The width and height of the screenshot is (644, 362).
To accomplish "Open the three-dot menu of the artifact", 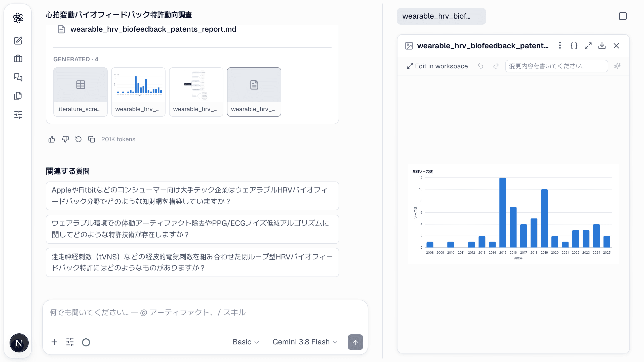I will point(560,46).
